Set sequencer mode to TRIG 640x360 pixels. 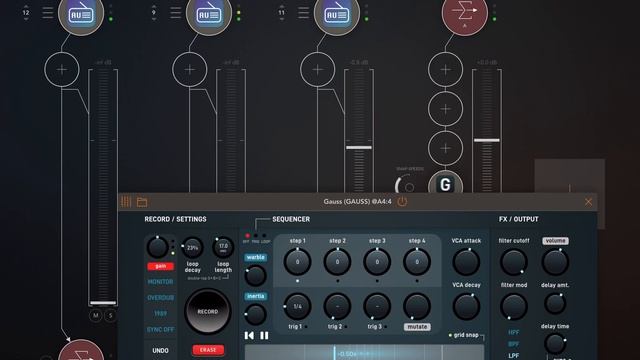pyautogui.click(x=256, y=236)
